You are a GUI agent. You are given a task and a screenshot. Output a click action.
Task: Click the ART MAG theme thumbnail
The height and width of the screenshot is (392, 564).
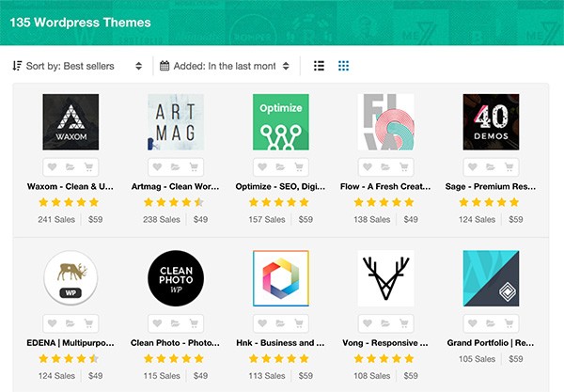tap(176, 122)
